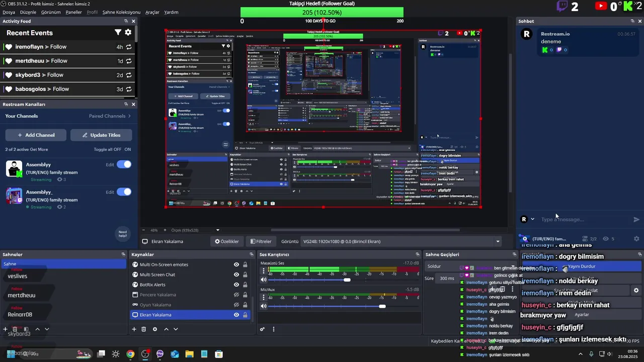Undock the Sohbet panel
The image size is (644, 362).
click(632, 21)
